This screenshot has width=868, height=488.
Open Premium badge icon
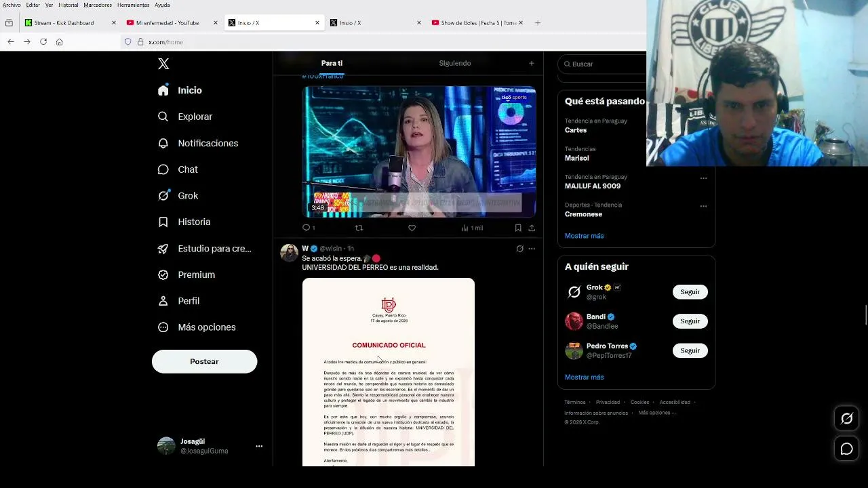tap(163, 274)
